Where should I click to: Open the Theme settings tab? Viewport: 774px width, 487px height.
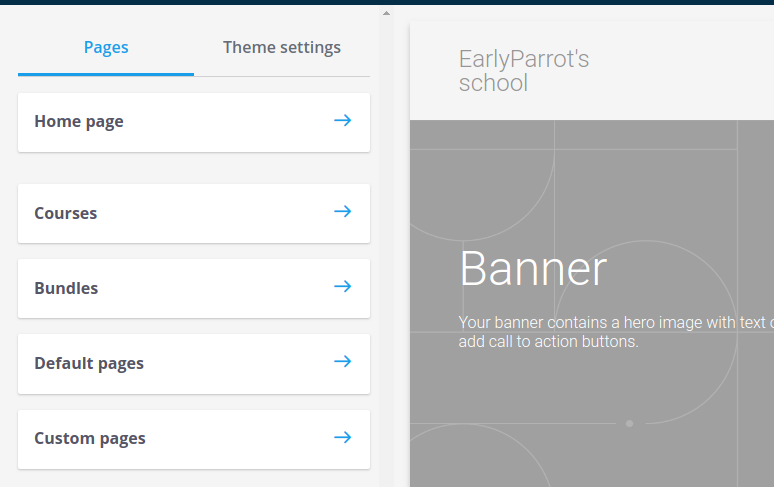coord(282,47)
